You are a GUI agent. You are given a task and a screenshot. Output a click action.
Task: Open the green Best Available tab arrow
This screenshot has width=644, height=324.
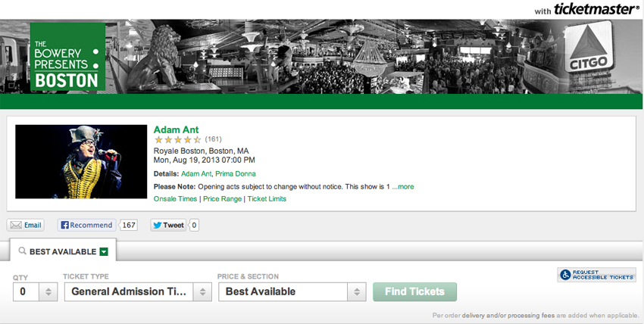click(x=104, y=252)
